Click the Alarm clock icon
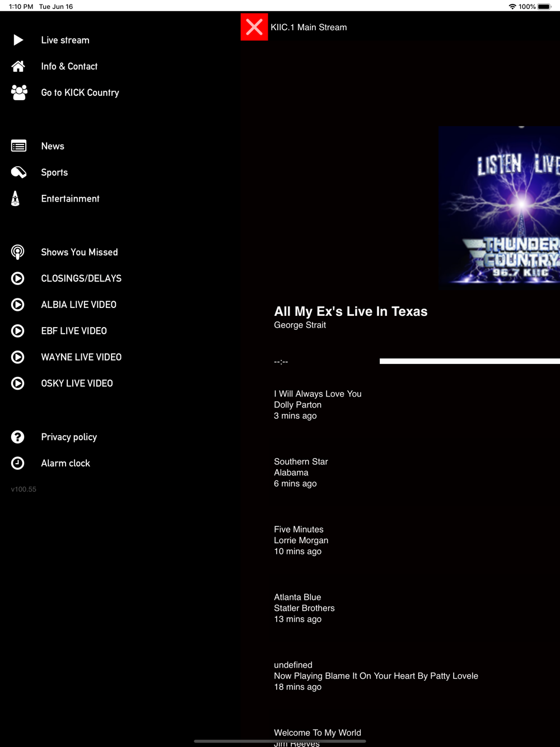 pos(18,463)
